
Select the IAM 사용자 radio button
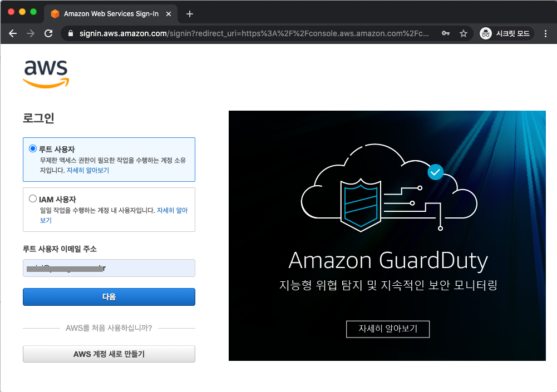point(33,199)
